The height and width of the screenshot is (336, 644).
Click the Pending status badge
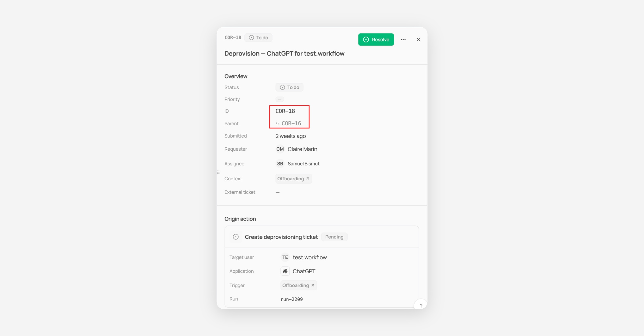[x=334, y=237]
